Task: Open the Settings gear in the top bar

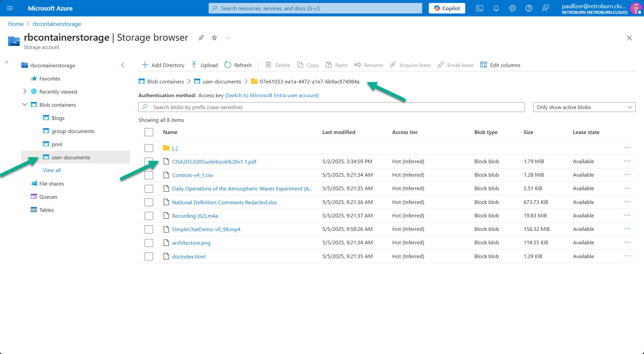Action: pos(512,8)
